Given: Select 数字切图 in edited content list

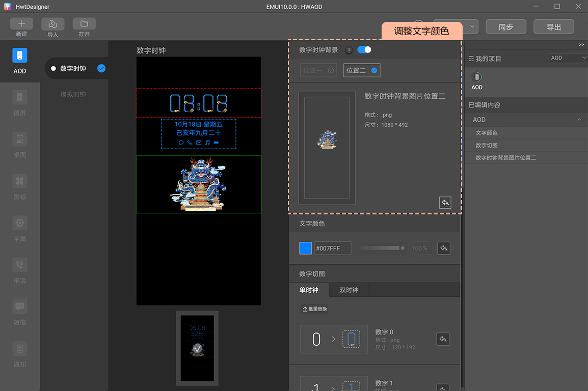Looking at the screenshot, I should click(x=487, y=145).
